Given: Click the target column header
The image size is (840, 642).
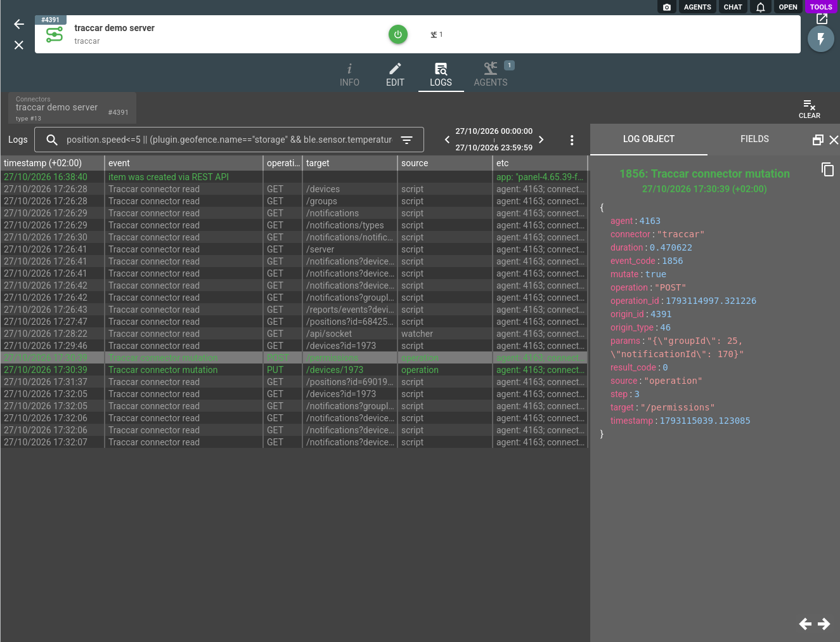Looking at the screenshot, I should coord(350,163).
